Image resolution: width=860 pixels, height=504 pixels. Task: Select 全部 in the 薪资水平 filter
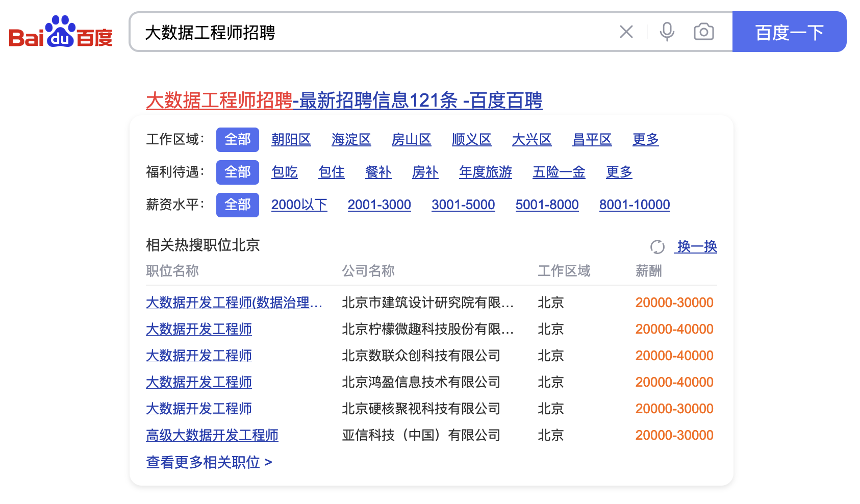click(x=237, y=205)
